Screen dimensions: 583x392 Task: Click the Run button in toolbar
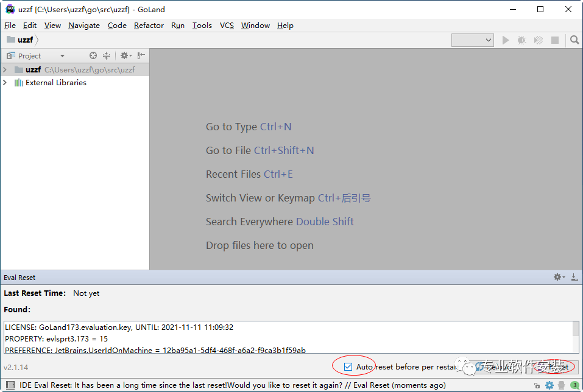[505, 40]
